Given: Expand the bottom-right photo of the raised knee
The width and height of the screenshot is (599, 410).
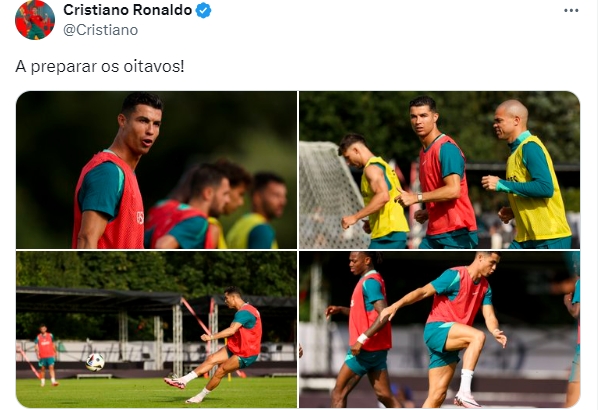Looking at the screenshot, I should tap(439, 329).
